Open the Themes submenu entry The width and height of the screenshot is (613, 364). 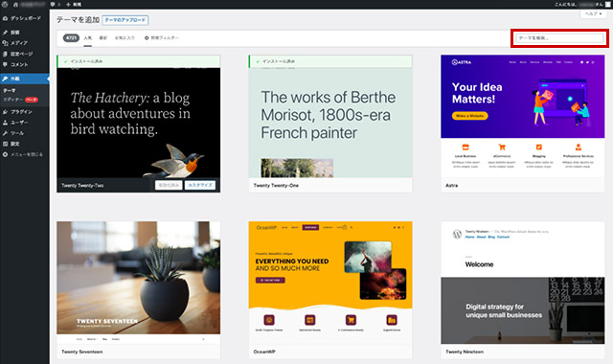click(10, 90)
